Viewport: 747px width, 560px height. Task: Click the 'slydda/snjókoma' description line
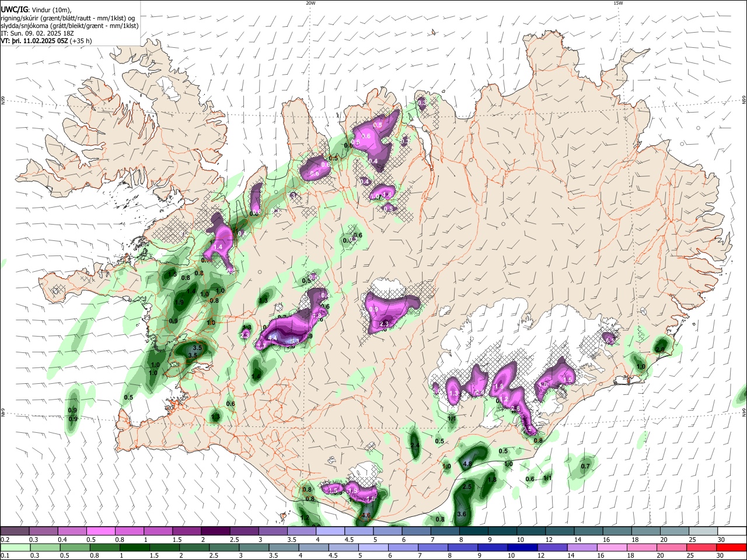click(69, 26)
